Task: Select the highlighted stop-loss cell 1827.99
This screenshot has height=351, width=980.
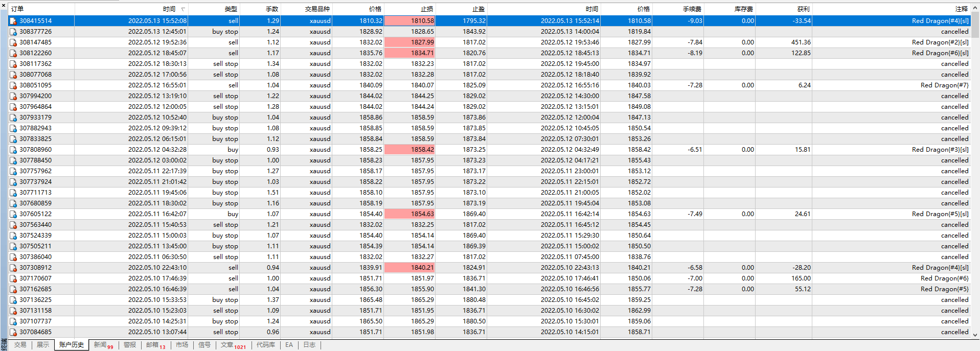Action: [409, 42]
